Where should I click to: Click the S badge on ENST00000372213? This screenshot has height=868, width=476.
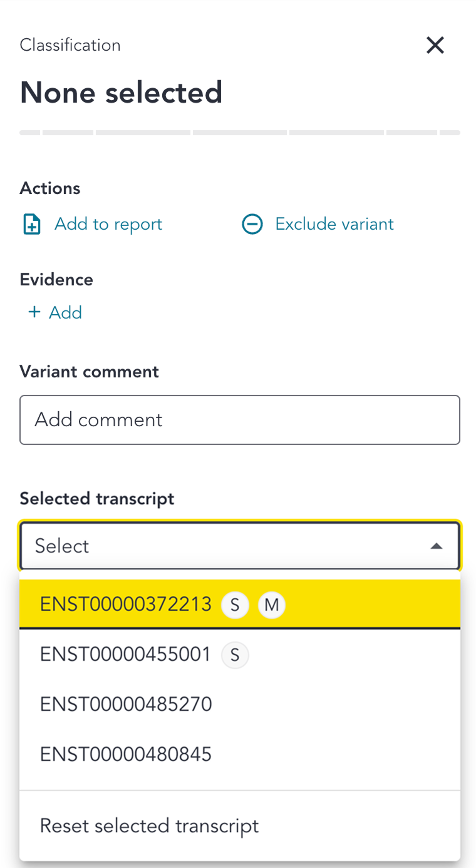pyautogui.click(x=235, y=605)
